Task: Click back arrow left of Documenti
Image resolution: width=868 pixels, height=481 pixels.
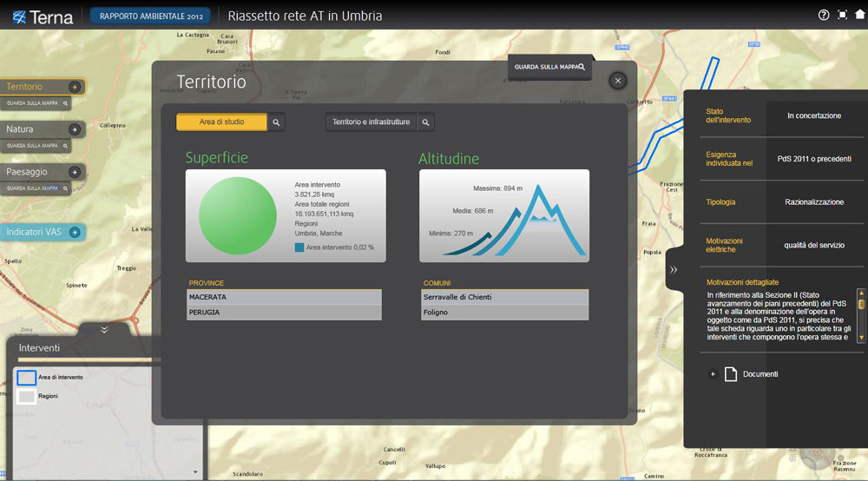Action: (713, 374)
